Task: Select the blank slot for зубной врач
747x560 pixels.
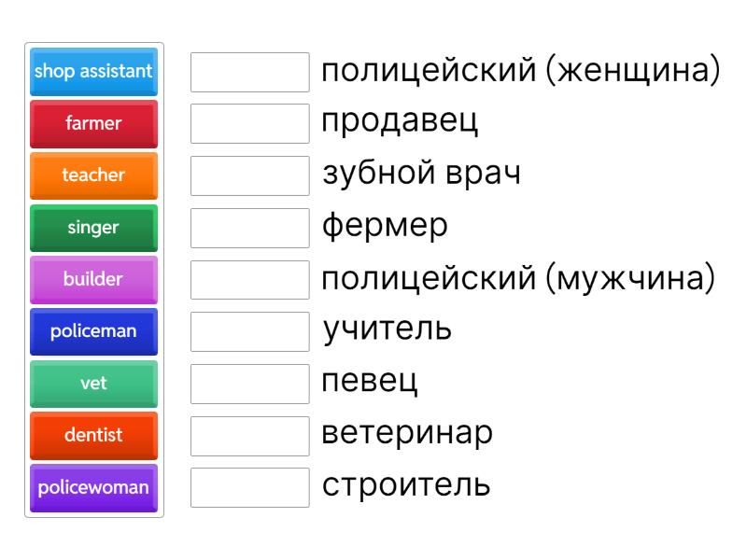Action: (x=249, y=175)
